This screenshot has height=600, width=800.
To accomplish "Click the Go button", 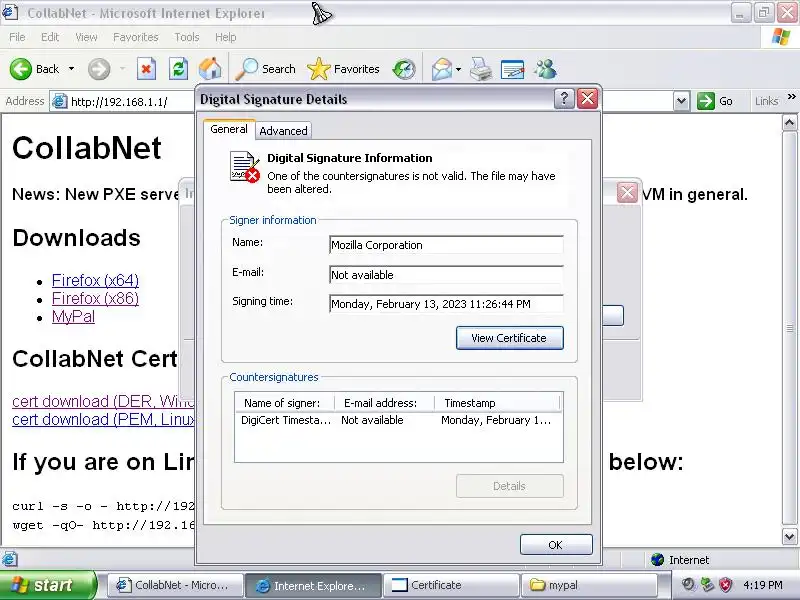I will pyautogui.click(x=715, y=101).
